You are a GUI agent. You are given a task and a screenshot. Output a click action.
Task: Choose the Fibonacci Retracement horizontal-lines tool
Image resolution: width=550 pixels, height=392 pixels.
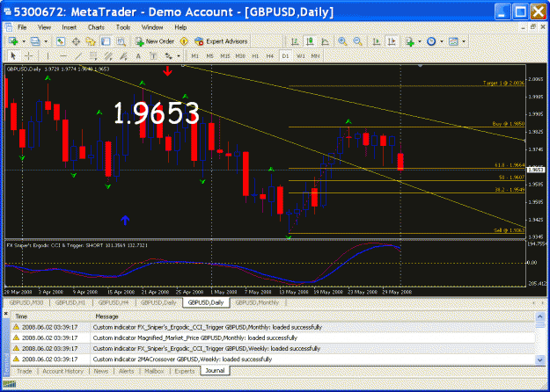[93, 55]
